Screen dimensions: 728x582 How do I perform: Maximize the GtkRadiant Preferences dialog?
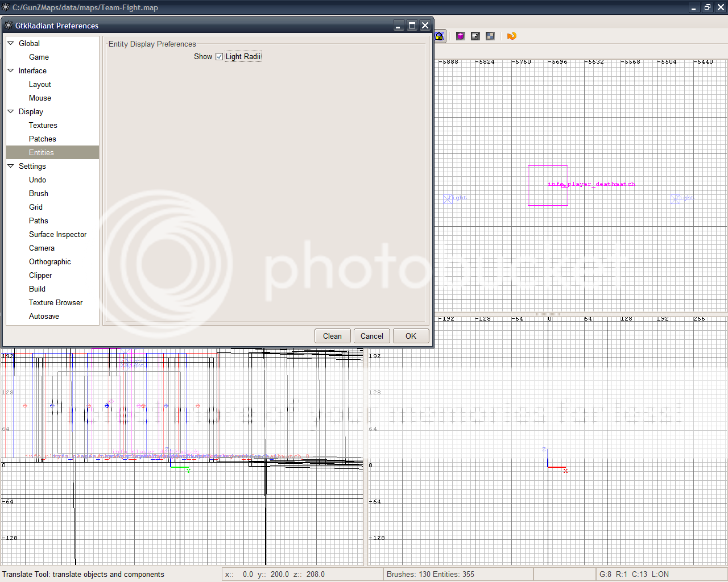pyautogui.click(x=412, y=26)
